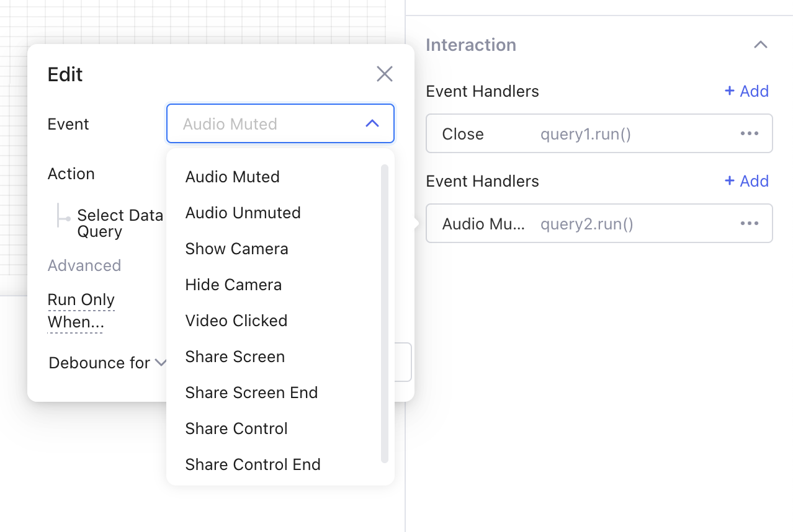Viewport: 793px width, 532px height.
Task: Choose Show Camera event
Action: pyautogui.click(x=236, y=249)
